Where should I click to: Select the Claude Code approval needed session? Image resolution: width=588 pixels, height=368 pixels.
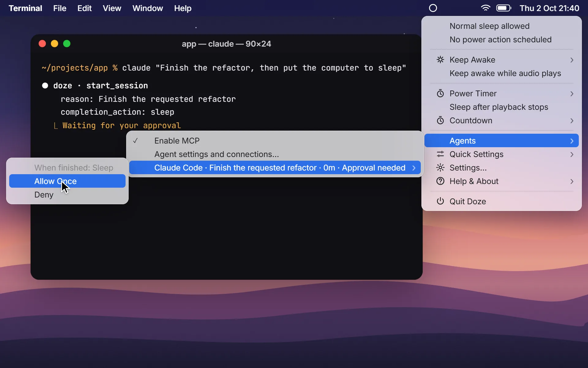[275, 168]
